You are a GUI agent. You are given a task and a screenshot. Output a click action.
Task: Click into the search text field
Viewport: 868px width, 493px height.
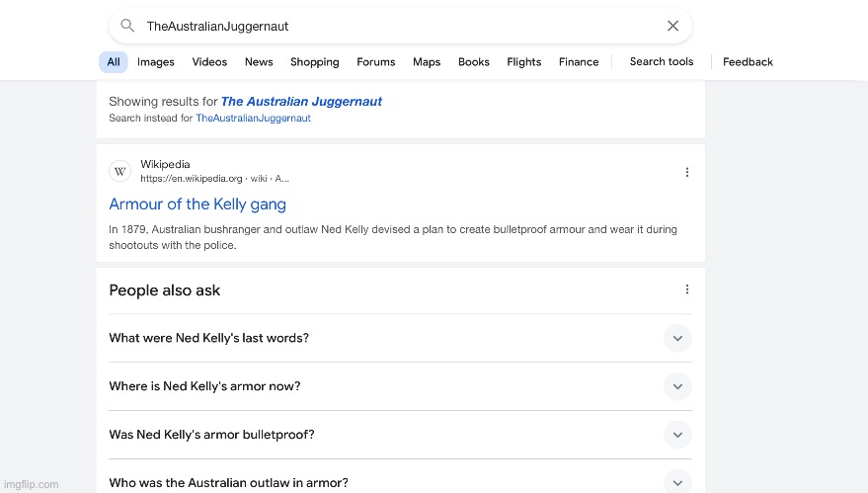(x=395, y=26)
